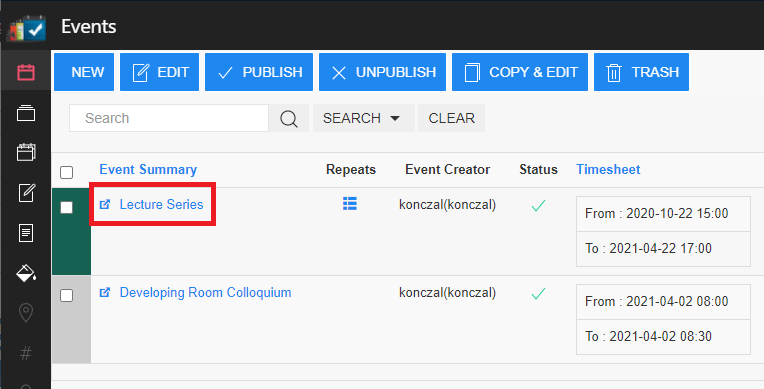Click konczal(konczal) in Lecture Series row
This screenshot has height=389, width=764.
tap(447, 205)
